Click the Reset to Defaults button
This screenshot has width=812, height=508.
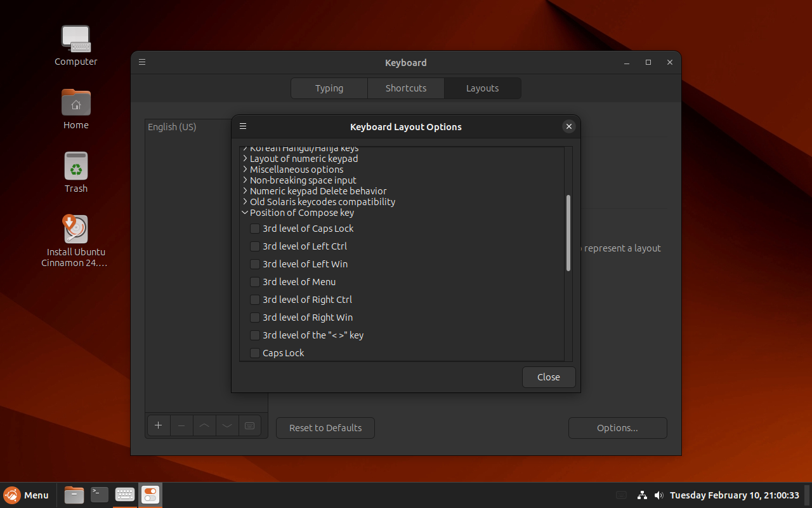click(325, 428)
